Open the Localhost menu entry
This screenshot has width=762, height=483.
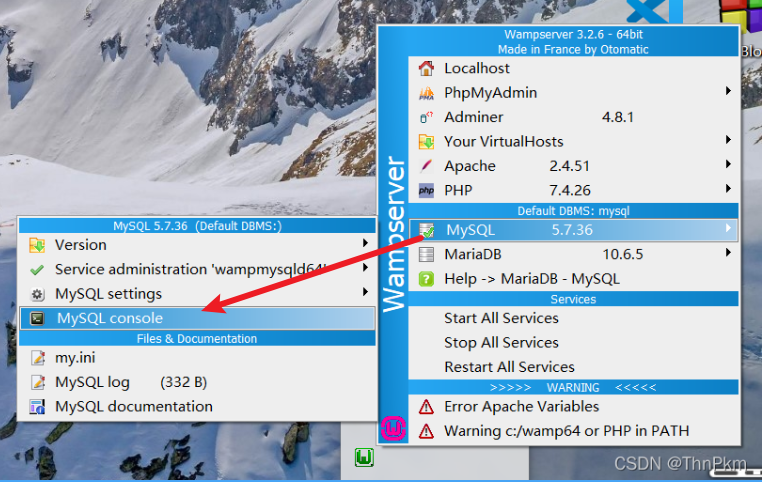(x=573, y=69)
